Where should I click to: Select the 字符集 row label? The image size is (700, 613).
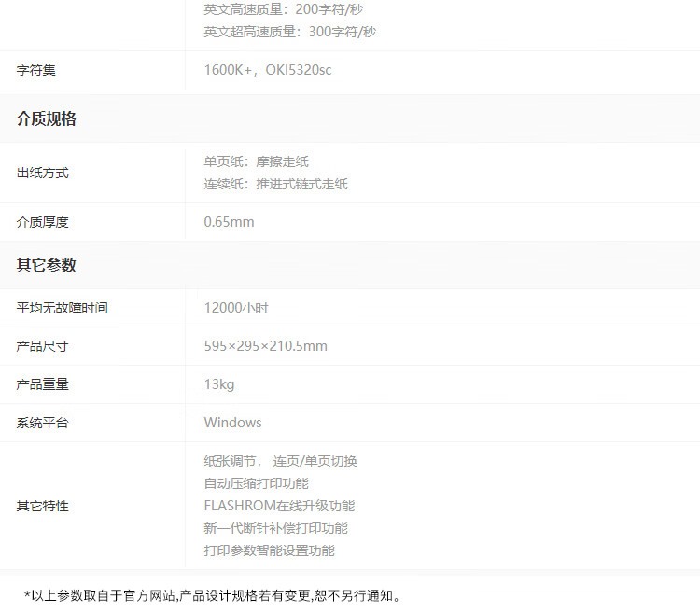tap(36, 70)
